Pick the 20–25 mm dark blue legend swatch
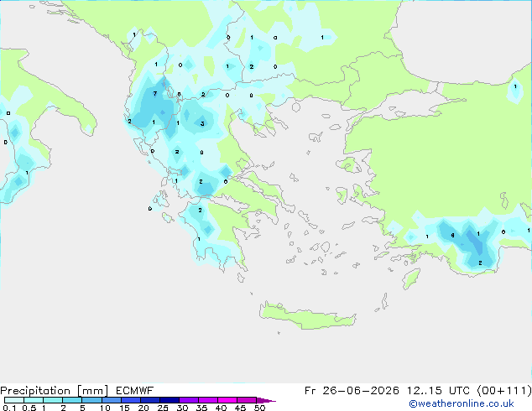This screenshot has height=411, width=532. click(x=150, y=400)
